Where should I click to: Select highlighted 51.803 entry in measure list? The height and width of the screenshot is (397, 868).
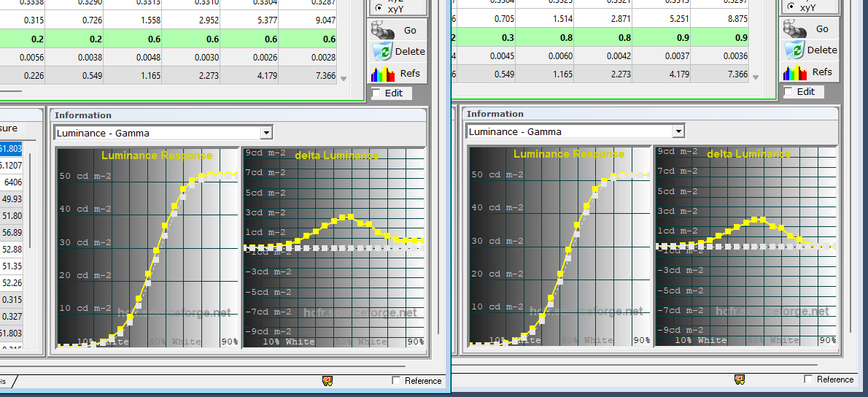pos(11,148)
